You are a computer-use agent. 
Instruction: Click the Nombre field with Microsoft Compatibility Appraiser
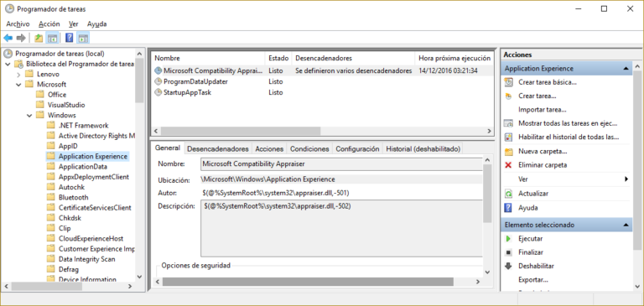(341, 163)
